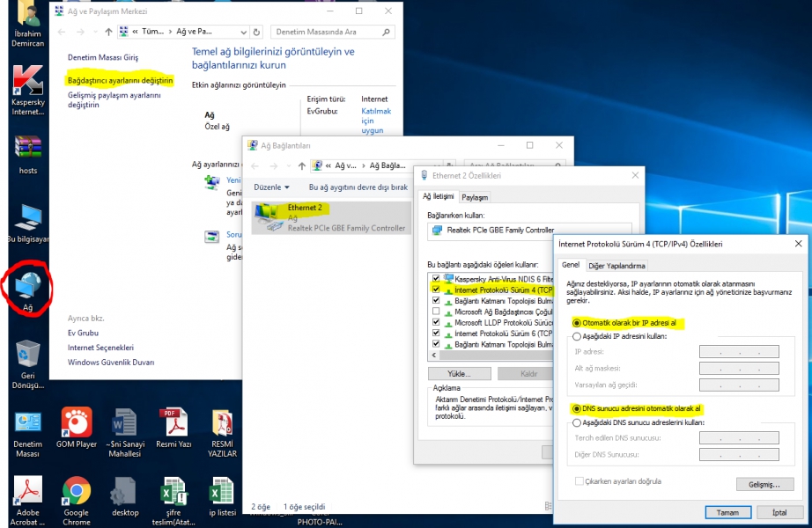Image resolution: width=812 pixels, height=528 pixels.
Task: Open the Ağ network desktop icon
Action: coord(27,284)
